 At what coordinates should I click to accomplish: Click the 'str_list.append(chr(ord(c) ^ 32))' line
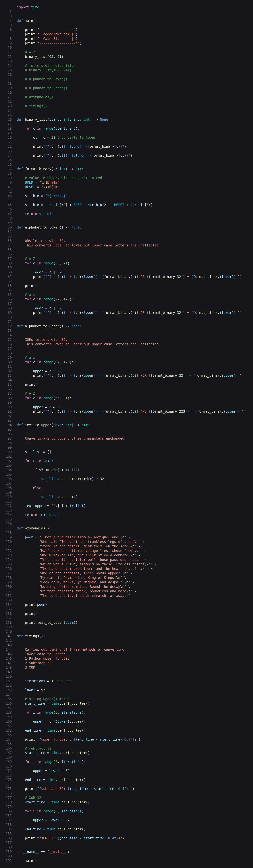click(74, 479)
